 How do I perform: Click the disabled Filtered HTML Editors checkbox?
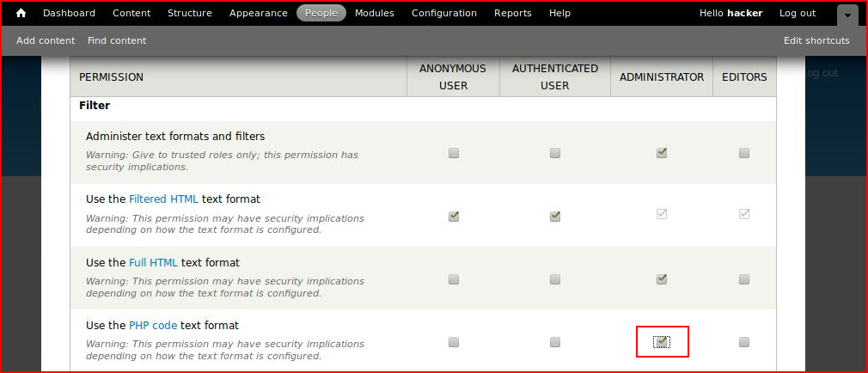(744, 214)
